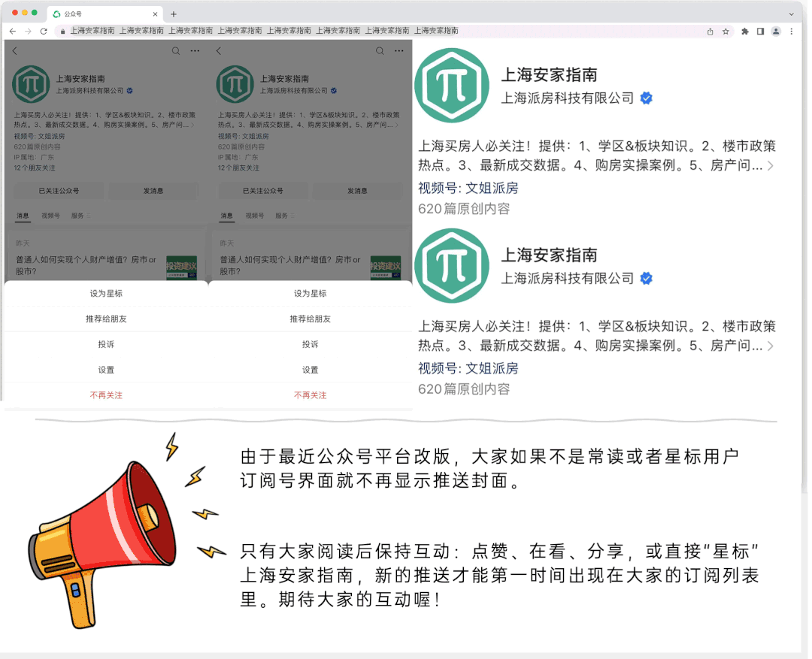Choose 设为星标 in left panel menu
Viewport: 812px width, 659px height.
tap(106, 294)
